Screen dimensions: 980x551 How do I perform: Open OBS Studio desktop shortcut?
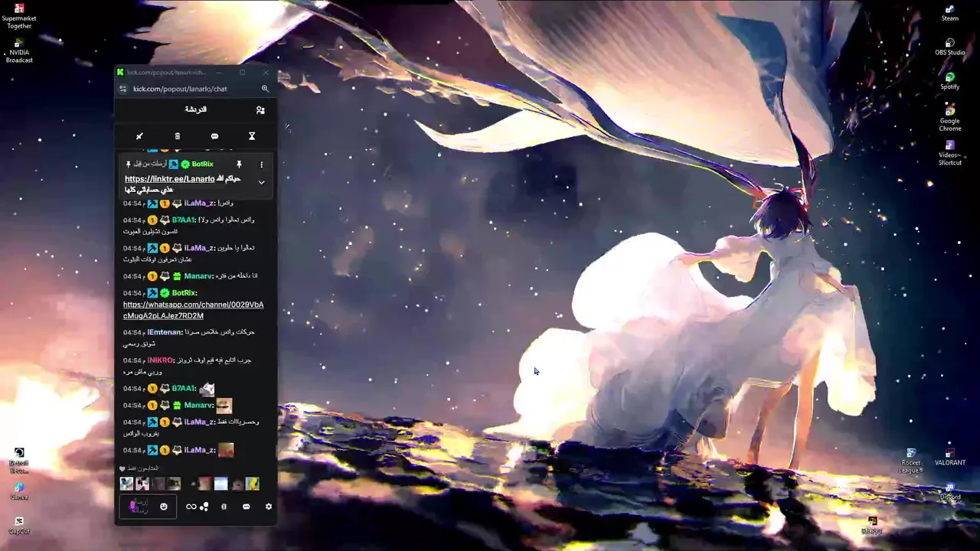coord(950,47)
